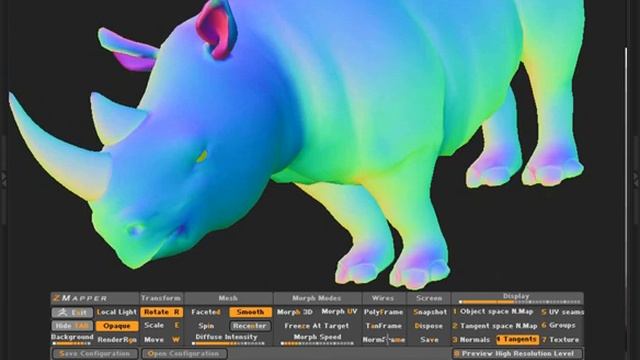Switch mesh shading to Smooth

pos(250,312)
